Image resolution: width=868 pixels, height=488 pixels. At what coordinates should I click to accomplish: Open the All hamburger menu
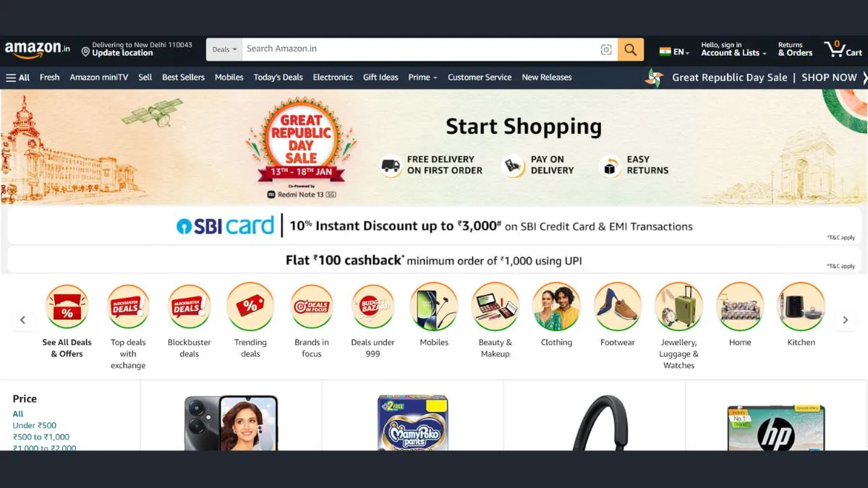(x=18, y=77)
